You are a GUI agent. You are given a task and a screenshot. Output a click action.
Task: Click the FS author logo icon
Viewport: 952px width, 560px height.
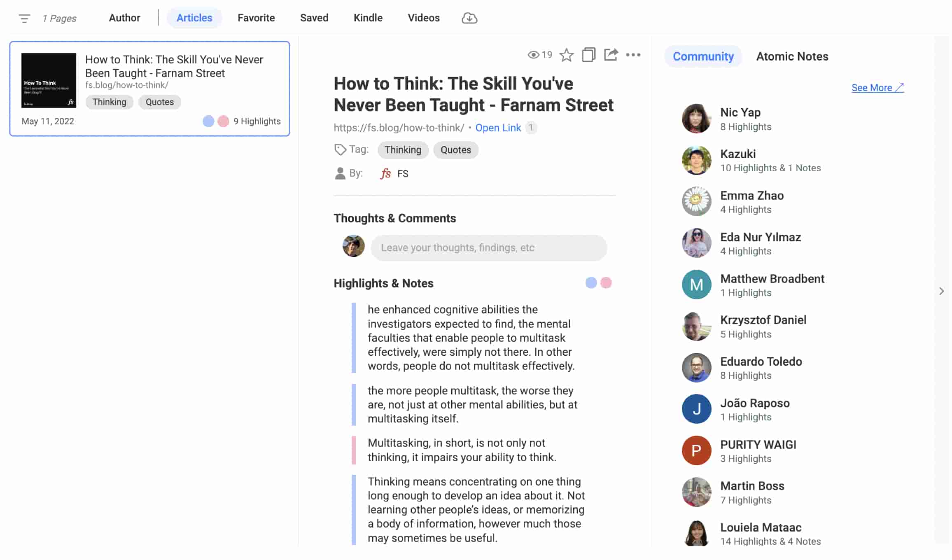pyautogui.click(x=385, y=173)
